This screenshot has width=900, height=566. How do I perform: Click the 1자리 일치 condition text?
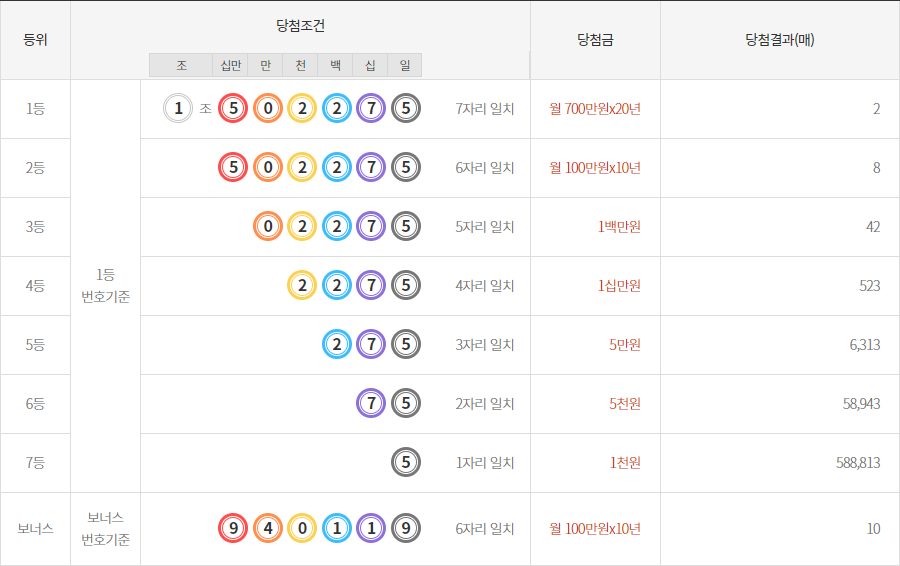point(485,463)
